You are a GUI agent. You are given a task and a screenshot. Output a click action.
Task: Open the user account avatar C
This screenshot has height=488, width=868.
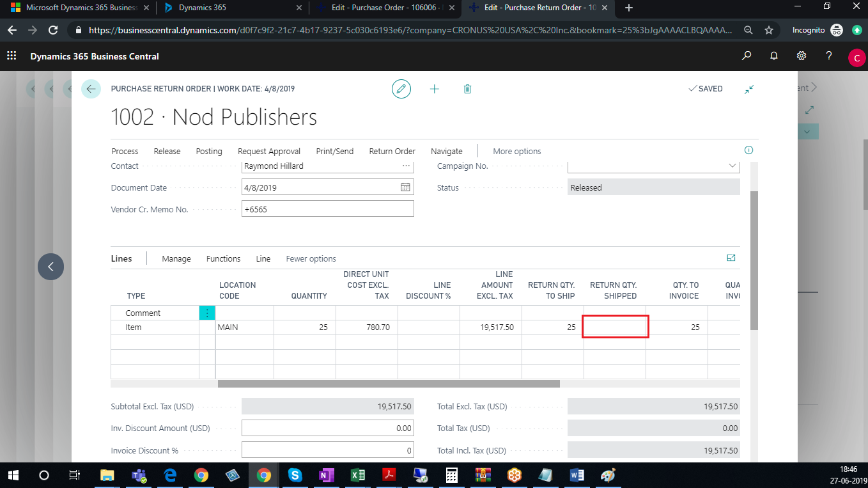pos(856,58)
